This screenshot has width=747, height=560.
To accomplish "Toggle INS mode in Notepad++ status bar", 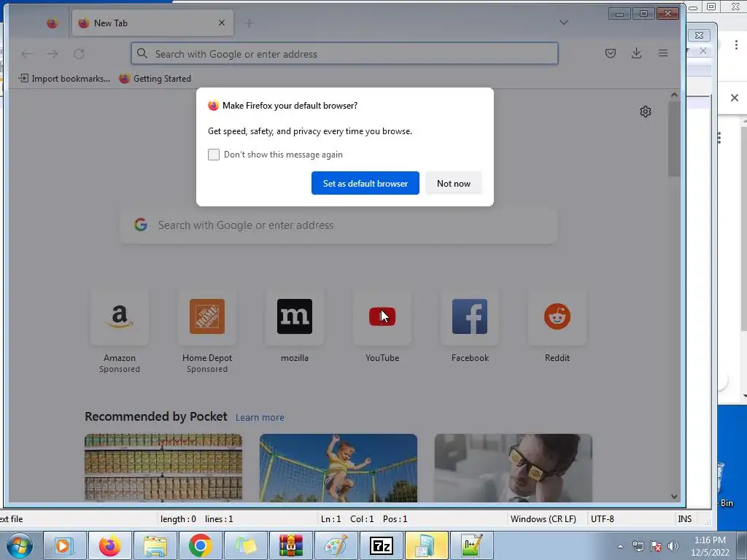I will 684,519.
